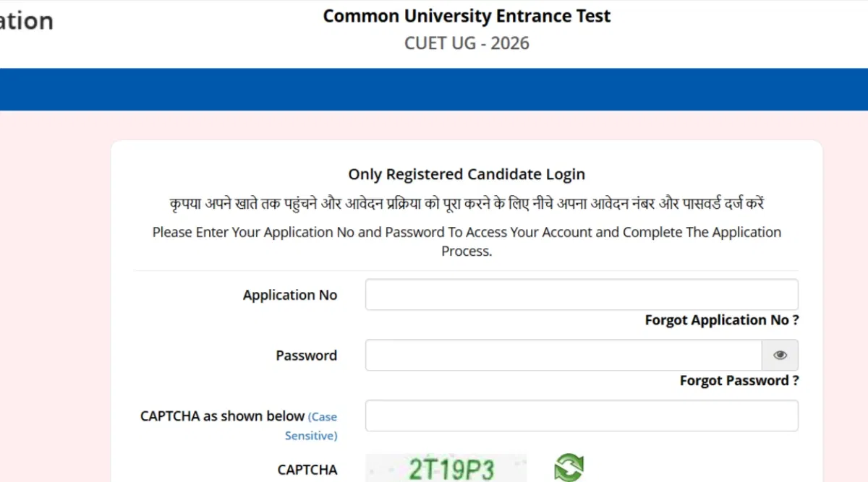Click the Forgot Password link
This screenshot has width=868, height=482.
coord(739,380)
